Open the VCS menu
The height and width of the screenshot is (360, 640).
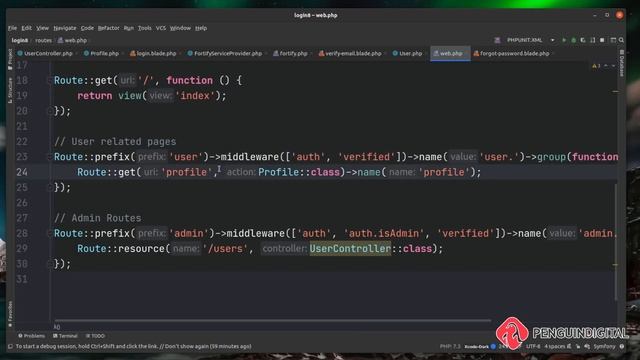pos(161,28)
